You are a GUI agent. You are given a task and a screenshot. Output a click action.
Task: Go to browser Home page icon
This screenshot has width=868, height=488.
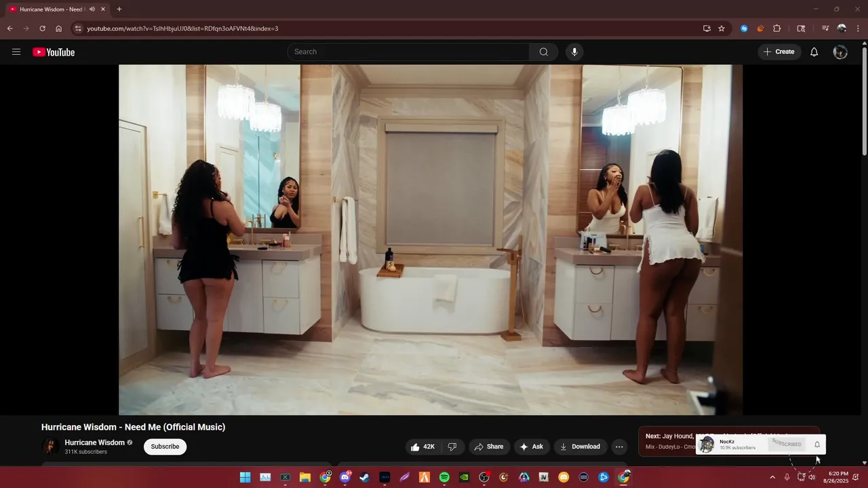[x=58, y=28]
